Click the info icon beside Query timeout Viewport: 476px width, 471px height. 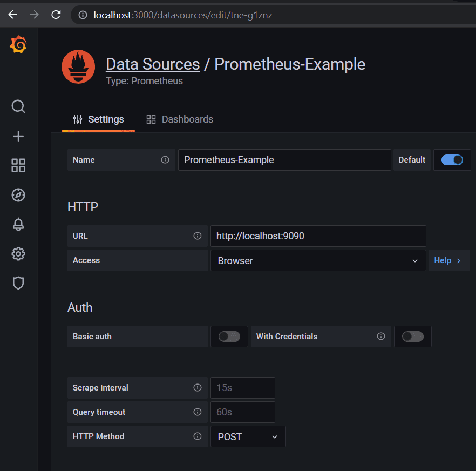pyautogui.click(x=198, y=412)
